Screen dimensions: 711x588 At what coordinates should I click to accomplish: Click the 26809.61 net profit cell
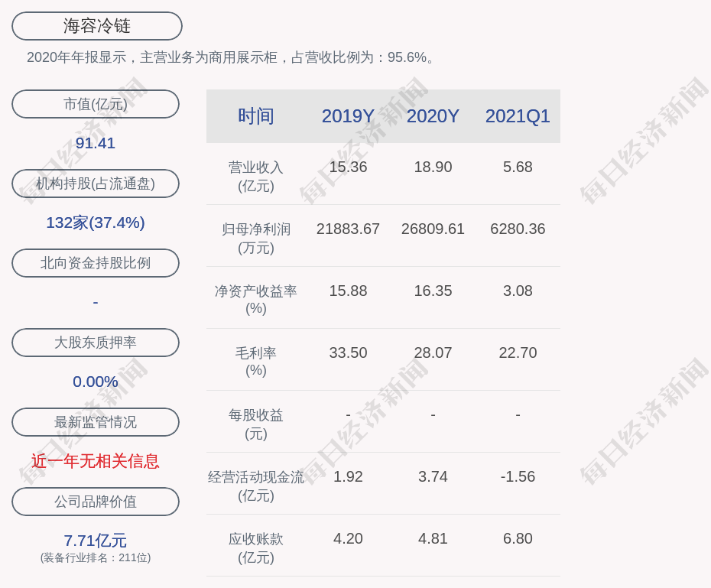click(x=433, y=229)
